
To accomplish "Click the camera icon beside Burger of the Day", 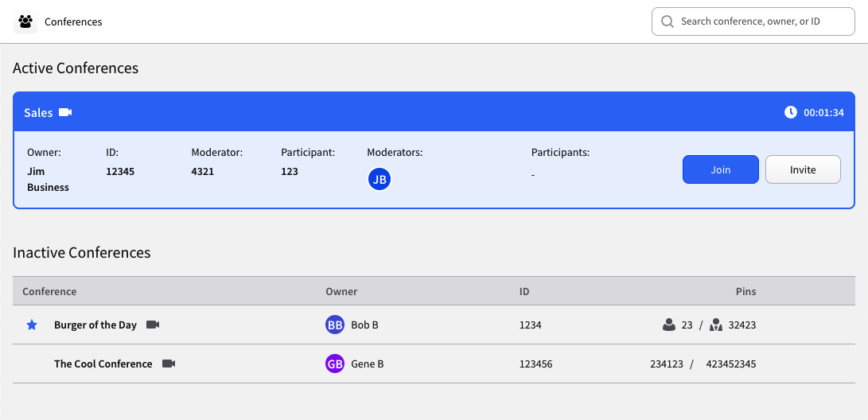I will click(x=153, y=325).
